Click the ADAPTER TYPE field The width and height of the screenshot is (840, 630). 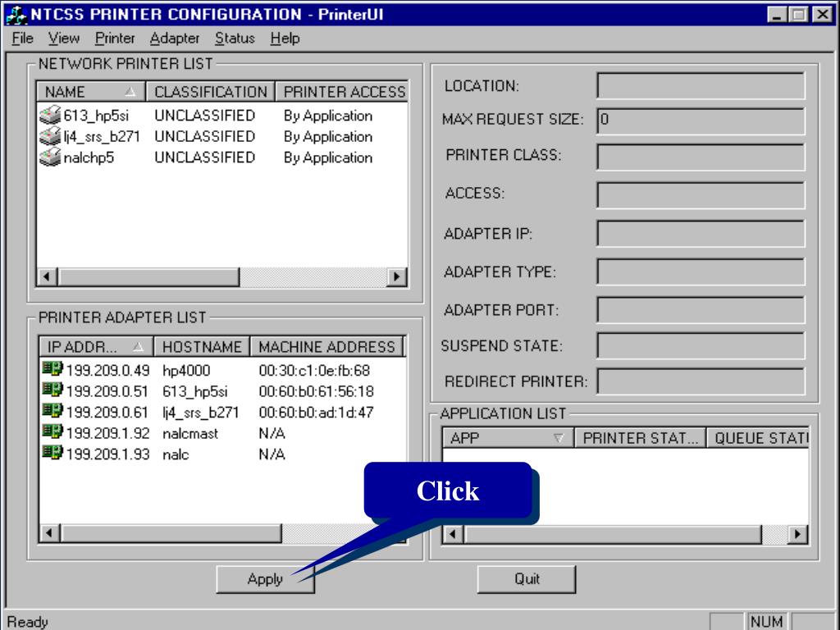(701, 272)
